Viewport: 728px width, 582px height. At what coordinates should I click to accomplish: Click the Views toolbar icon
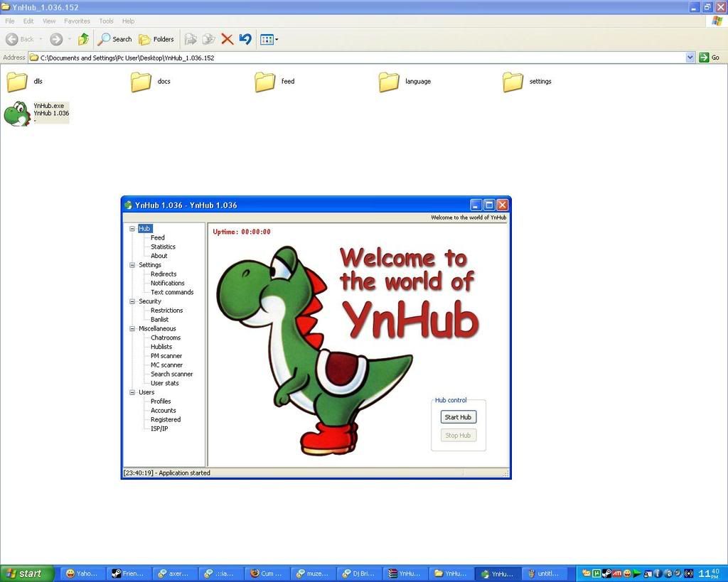click(267, 40)
